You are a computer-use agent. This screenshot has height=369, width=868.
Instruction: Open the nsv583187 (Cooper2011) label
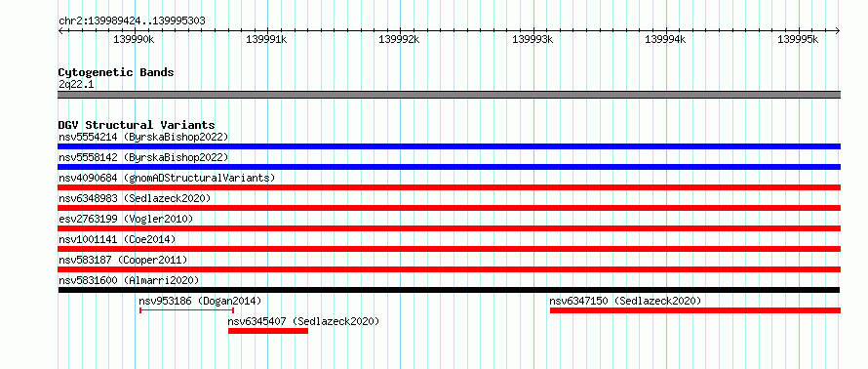[x=123, y=260]
